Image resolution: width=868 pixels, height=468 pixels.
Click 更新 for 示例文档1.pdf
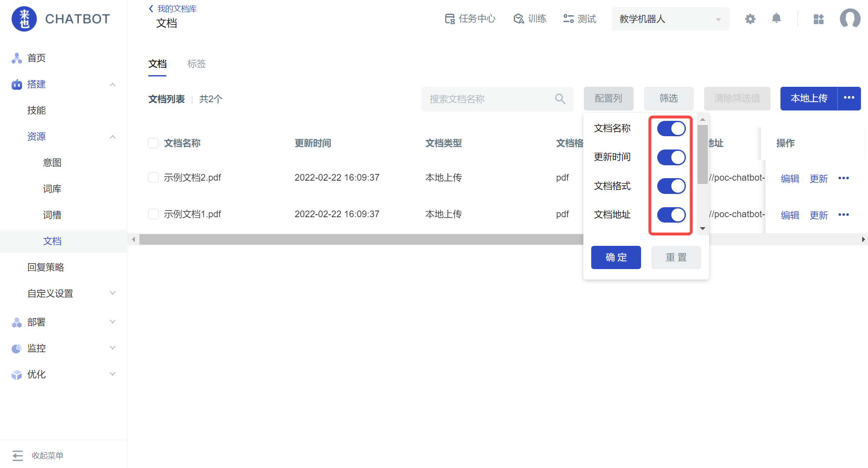pos(819,215)
